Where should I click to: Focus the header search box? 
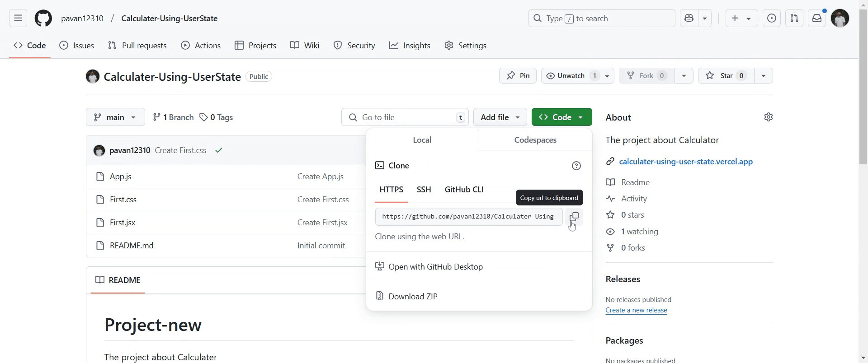click(602, 19)
